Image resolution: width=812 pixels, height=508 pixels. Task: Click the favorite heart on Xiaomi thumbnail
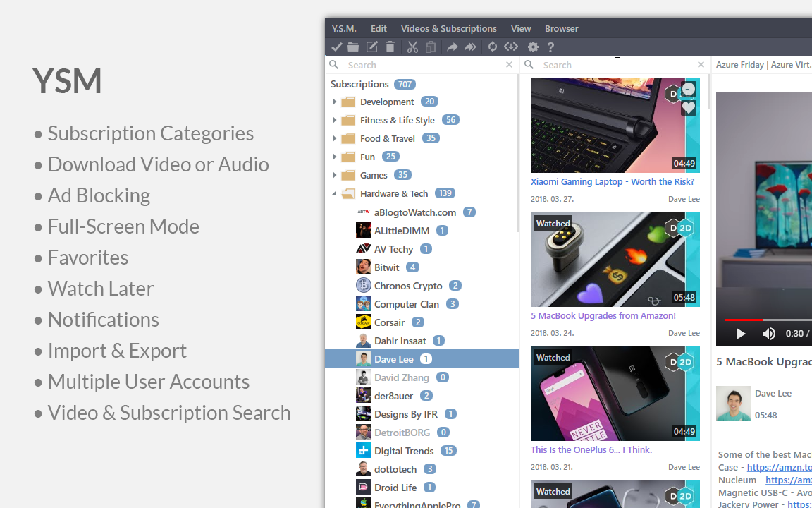click(688, 108)
